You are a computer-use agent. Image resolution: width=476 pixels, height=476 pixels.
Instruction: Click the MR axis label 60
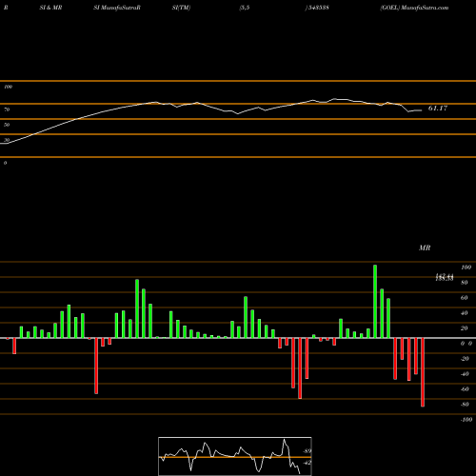(465, 298)
